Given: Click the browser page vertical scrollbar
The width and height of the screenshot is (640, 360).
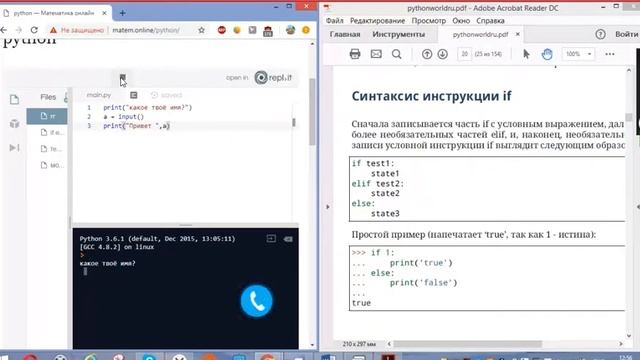Looking at the screenshot, I should (312, 111).
